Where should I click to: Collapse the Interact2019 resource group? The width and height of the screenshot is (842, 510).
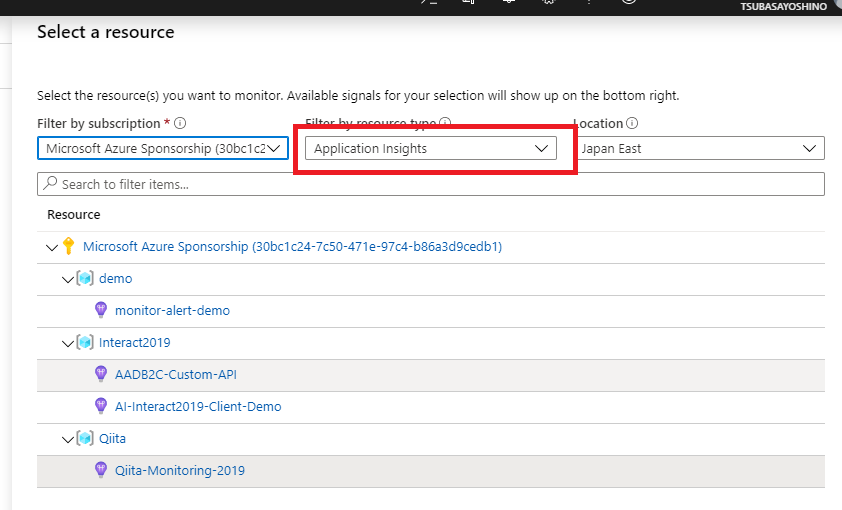(x=68, y=344)
